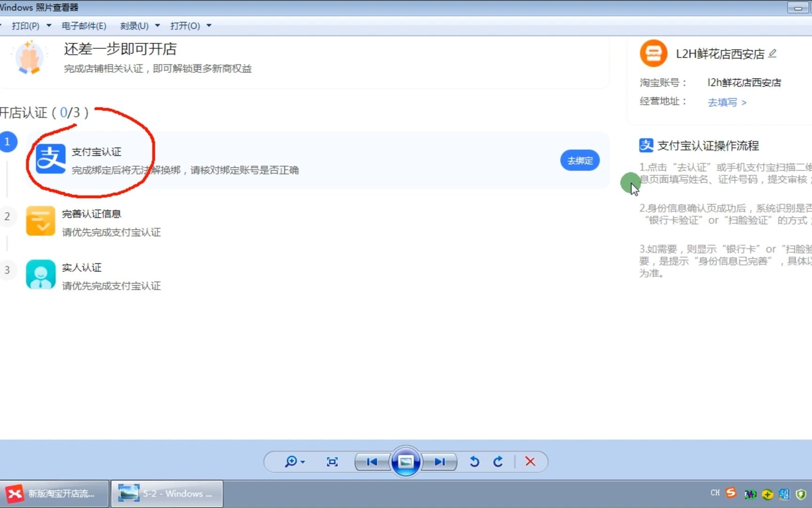Open the 新版淘宝开店流... taskbar item
Screen dimensions: 812x508
point(54,493)
